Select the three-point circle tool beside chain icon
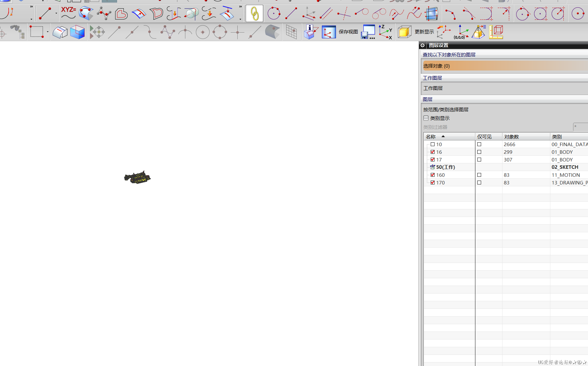The image size is (588, 366). coord(274,13)
